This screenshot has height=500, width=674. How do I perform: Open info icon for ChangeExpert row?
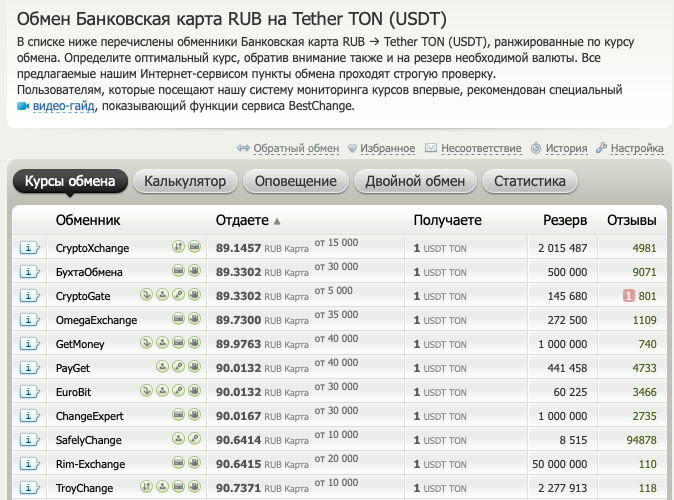[x=29, y=416]
